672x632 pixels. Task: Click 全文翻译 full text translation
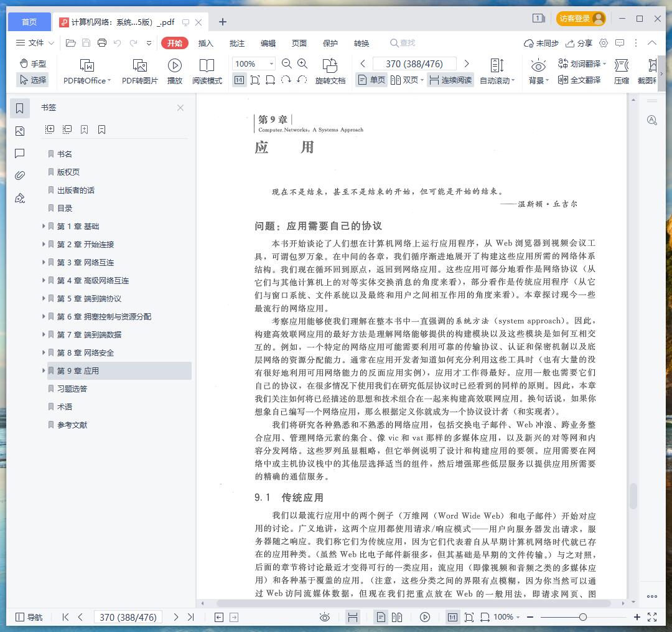579,80
